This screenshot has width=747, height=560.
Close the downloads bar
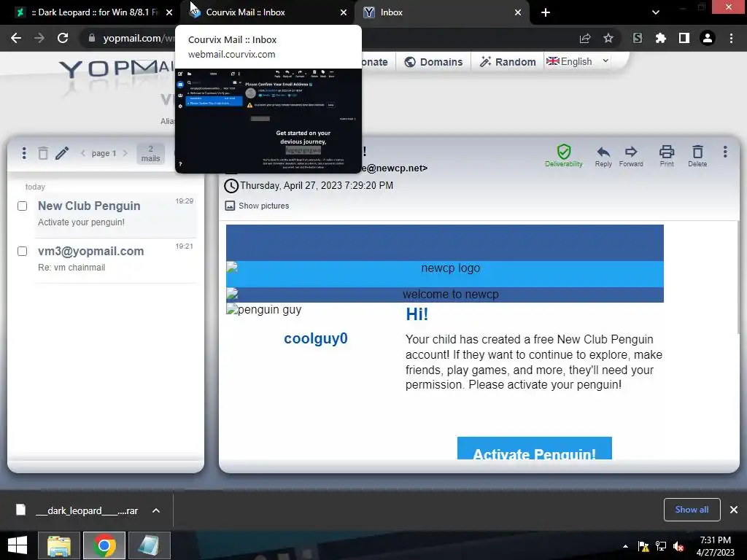(734, 510)
